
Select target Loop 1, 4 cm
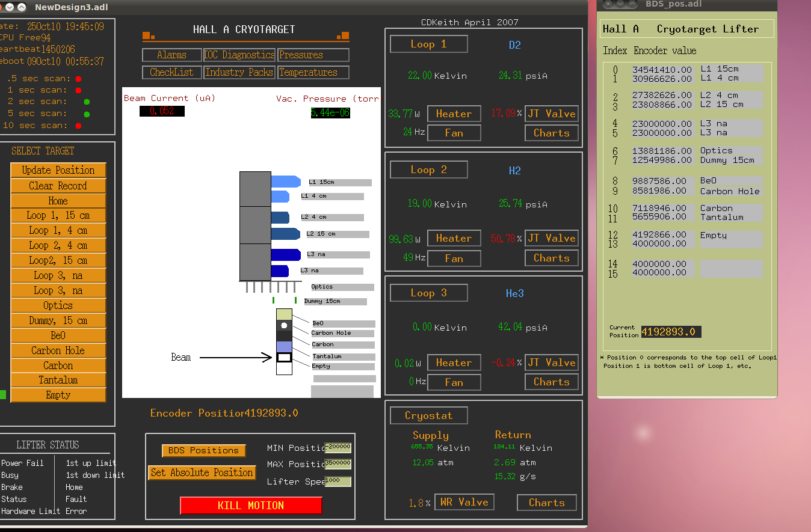pos(58,230)
